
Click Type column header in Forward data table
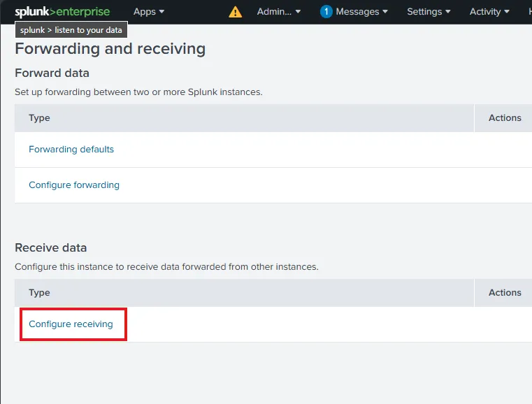(x=39, y=118)
